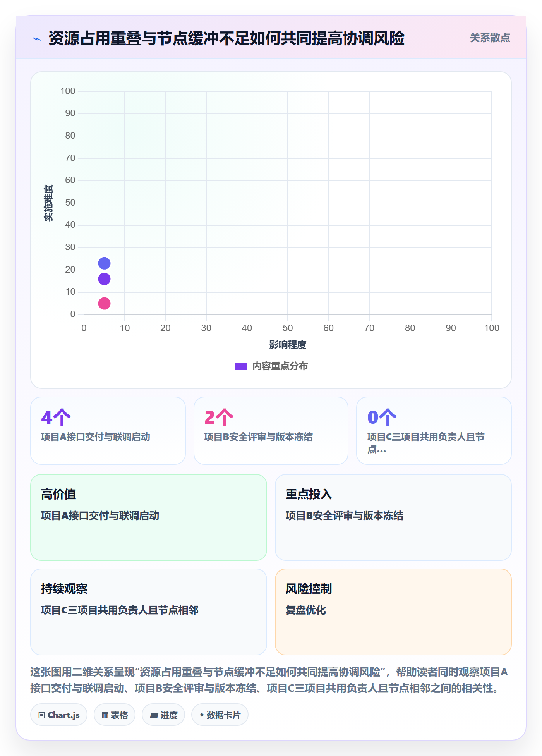542x756 pixels.
Task: Click the diamond icon in 数据卡片 chip
Action: click(202, 715)
